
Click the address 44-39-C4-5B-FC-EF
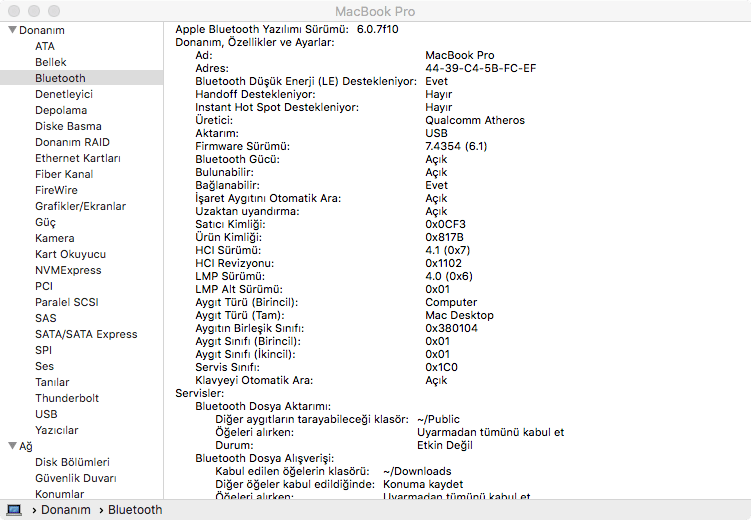click(x=480, y=68)
